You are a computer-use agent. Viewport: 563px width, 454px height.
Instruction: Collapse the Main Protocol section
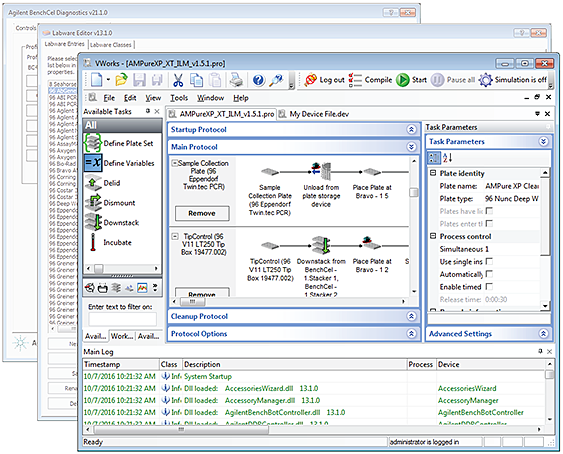(411, 147)
